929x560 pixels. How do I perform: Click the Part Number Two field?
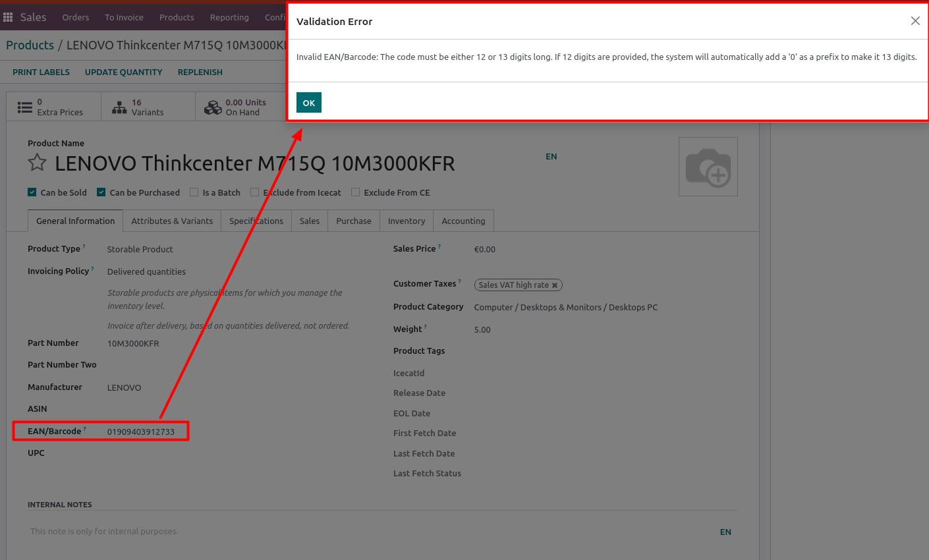coord(237,365)
